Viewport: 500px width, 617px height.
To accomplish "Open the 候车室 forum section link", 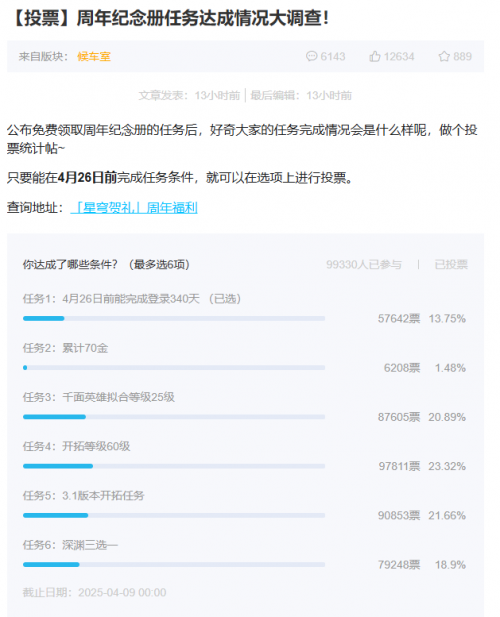I will pyautogui.click(x=94, y=57).
